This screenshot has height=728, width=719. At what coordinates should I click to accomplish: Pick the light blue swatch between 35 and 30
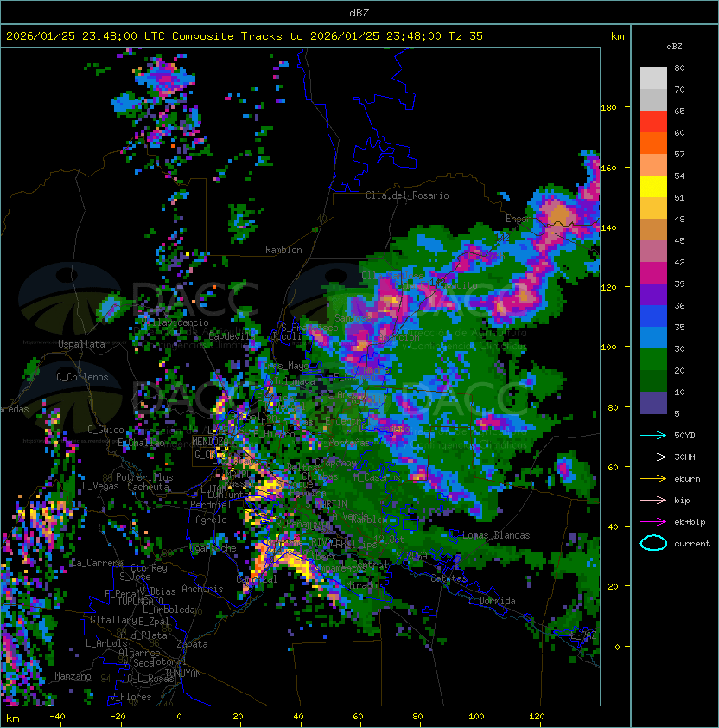coord(653,337)
